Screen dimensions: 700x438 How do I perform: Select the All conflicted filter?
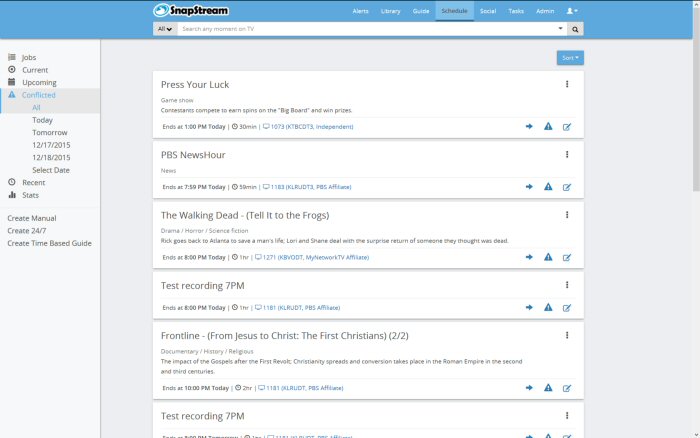tap(36, 107)
